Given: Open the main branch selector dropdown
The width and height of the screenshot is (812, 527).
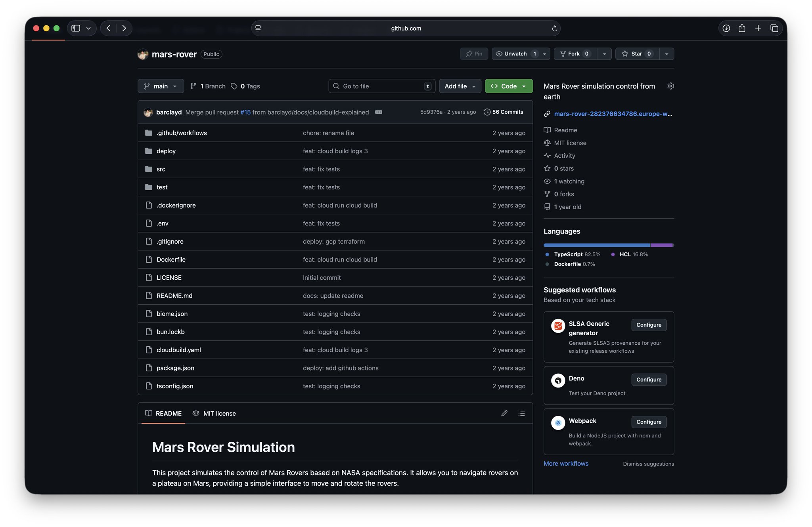Looking at the screenshot, I should [x=161, y=86].
